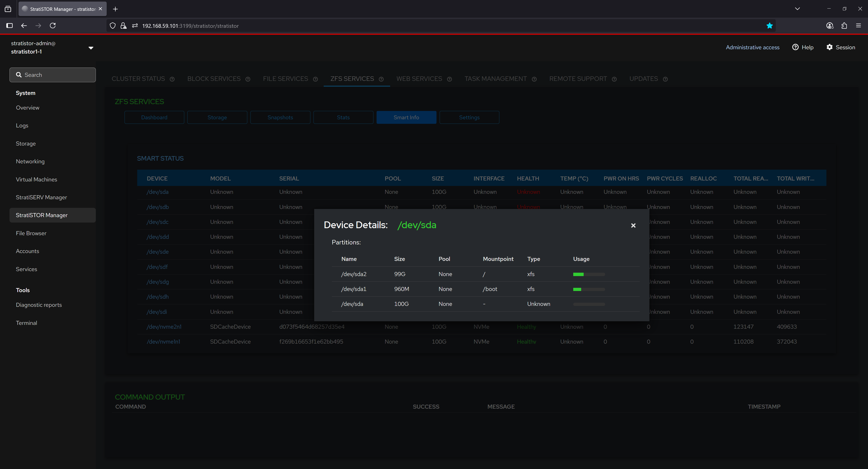Screen dimensions: 868x469
Task: Click the bookmark star in address bar
Action: click(769, 26)
